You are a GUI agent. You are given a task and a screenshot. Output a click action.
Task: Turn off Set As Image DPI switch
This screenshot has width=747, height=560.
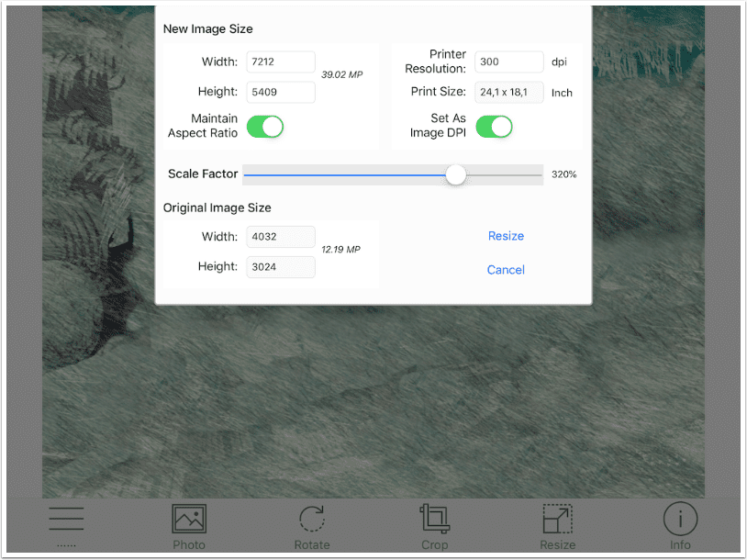[494, 127]
